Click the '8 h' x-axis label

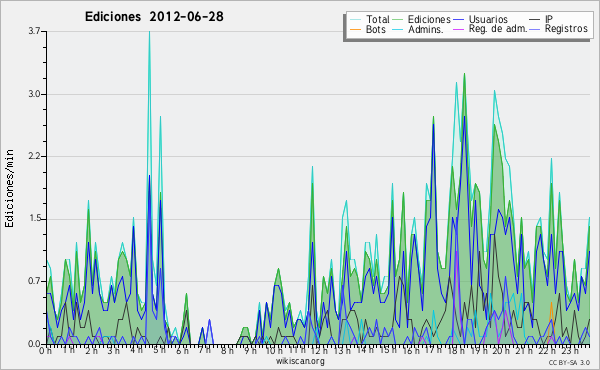coord(227,350)
